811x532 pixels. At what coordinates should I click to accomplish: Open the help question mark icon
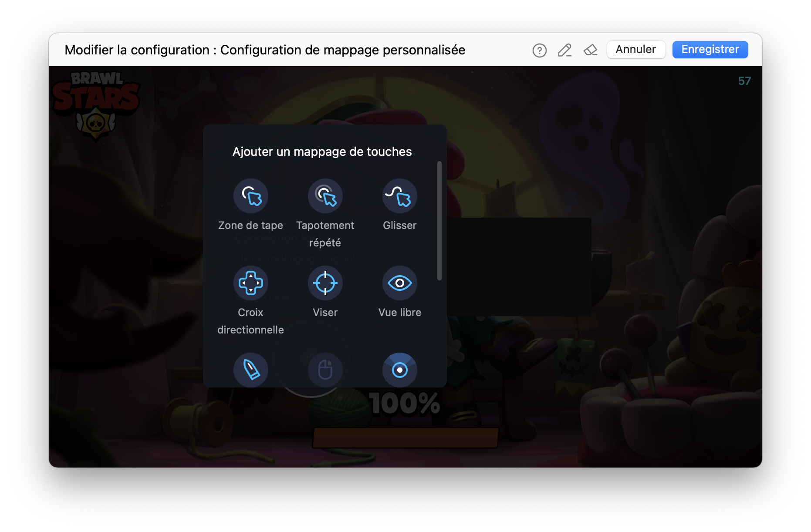(539, 51)
